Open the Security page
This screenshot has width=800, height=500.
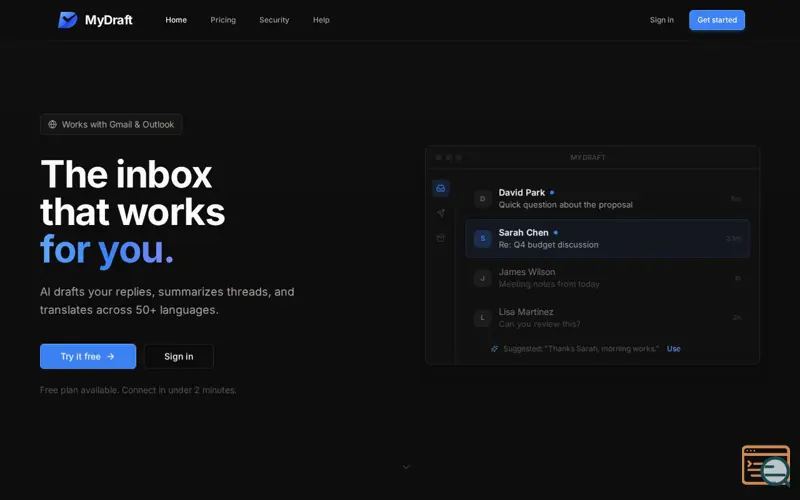(274, 20)
